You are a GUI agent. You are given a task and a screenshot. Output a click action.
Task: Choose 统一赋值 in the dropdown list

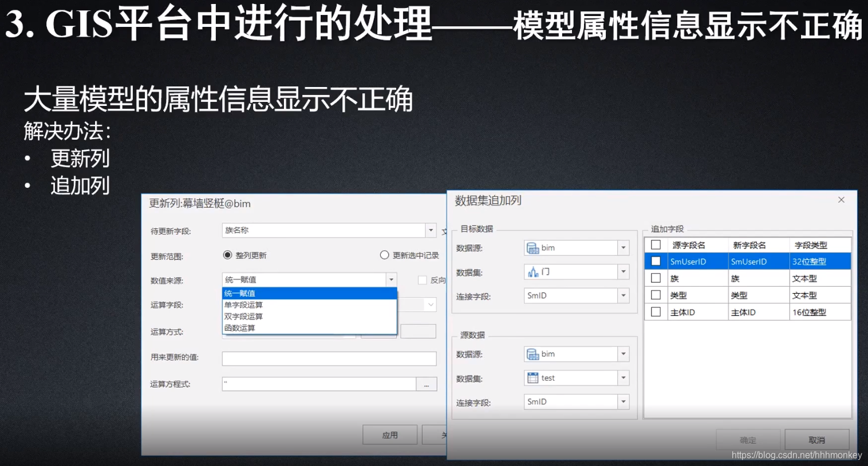coord(309,293)
